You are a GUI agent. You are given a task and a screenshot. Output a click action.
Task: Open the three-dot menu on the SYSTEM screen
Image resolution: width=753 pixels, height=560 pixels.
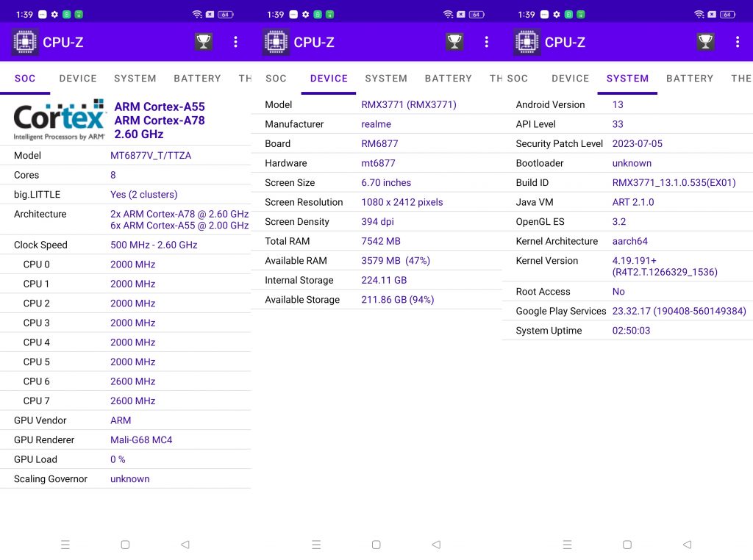click(738, 42)
